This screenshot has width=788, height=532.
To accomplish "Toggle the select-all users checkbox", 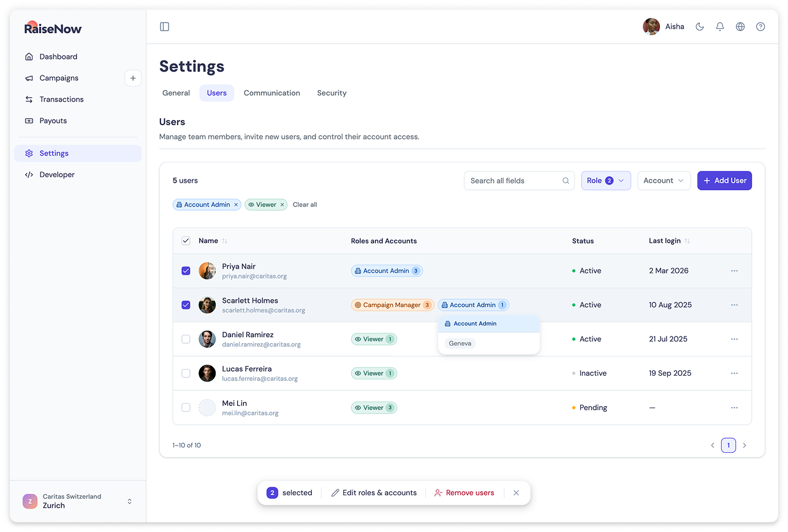I will (186, 241).
